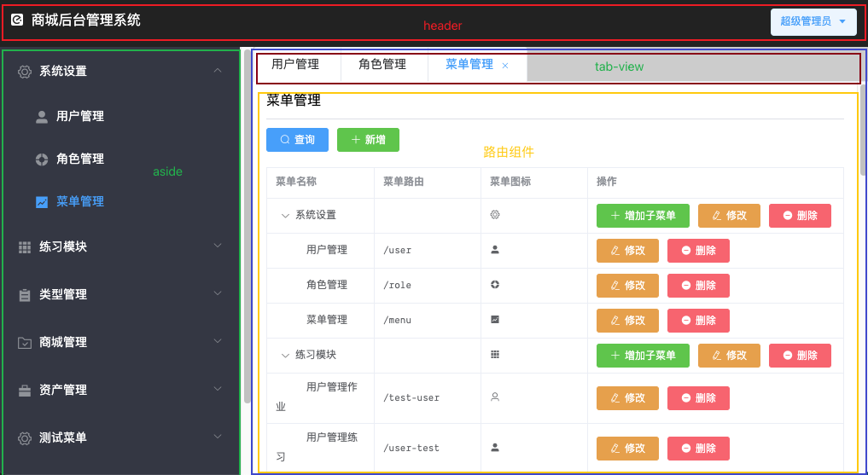Click 删除 for the /role row
Screen dimensions: 868x475
coord(698,286)
